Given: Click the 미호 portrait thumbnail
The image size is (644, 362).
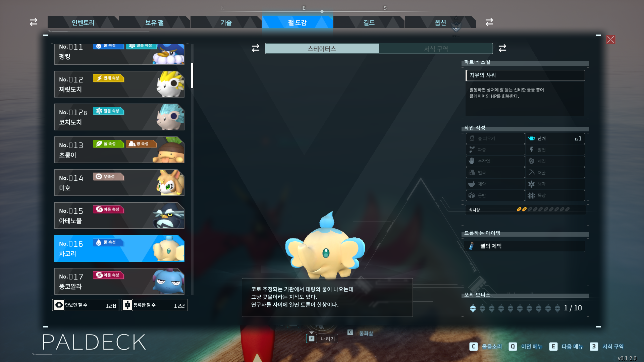Looking at the screenshot, I should click(x=170, y=183).
